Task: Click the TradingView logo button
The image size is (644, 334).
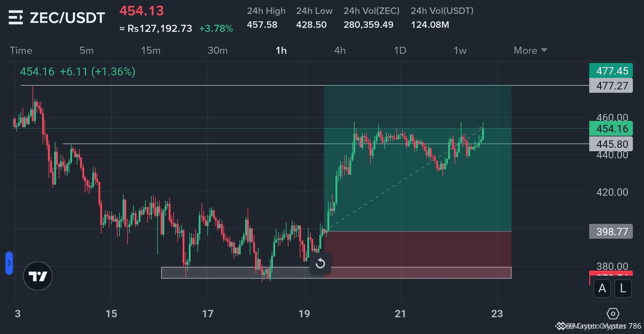Action: point(38,276)
